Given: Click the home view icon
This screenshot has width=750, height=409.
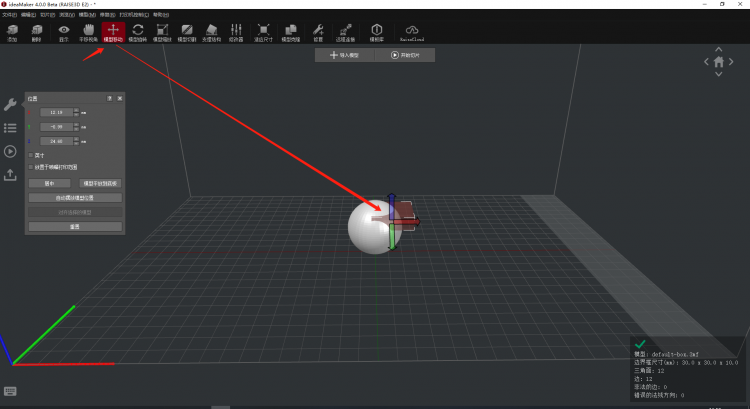Looking at the screenshot, I should pos(718,62).
